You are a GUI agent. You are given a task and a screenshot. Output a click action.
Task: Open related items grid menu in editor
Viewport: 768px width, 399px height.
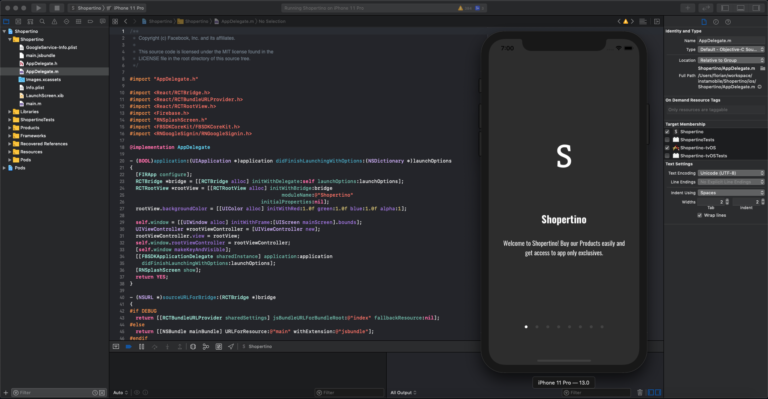coord(115,22)
